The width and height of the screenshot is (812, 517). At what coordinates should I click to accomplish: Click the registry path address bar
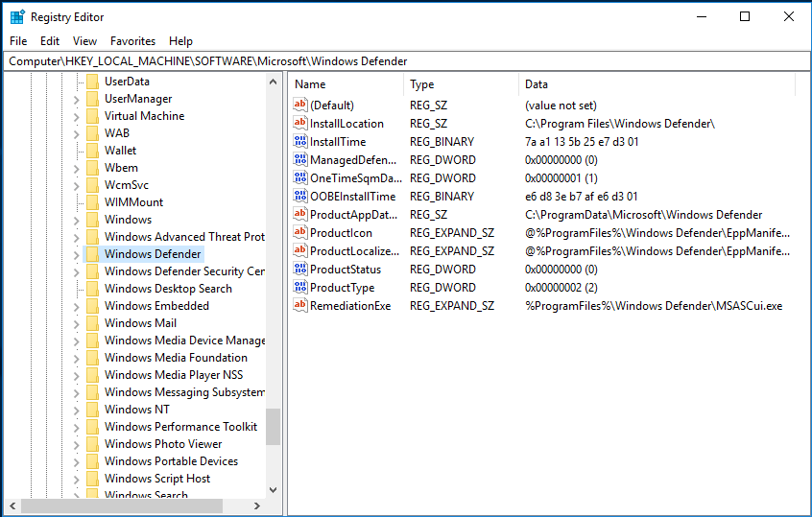coord(407,61)
